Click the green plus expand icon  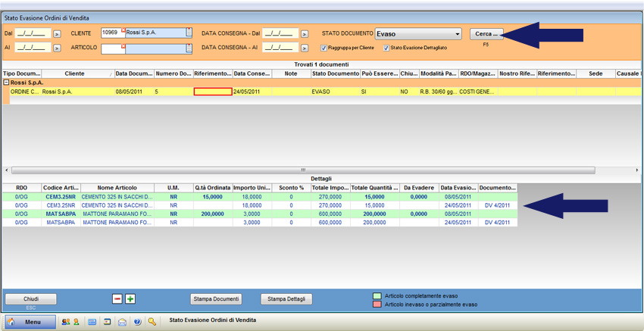130,299
